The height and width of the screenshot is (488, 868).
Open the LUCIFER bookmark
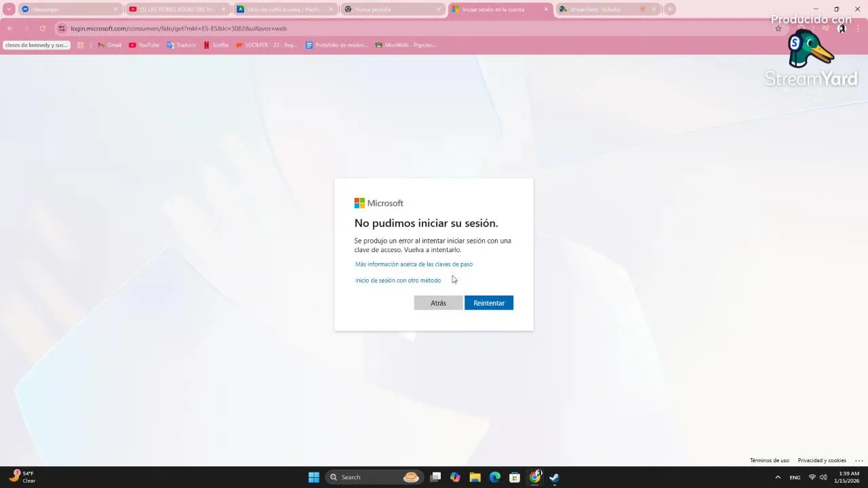267,45
